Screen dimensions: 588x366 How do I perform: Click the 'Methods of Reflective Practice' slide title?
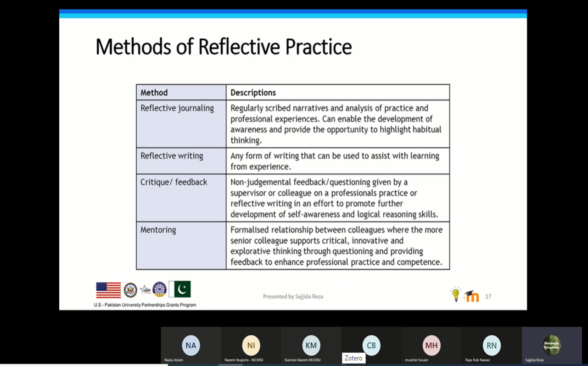(x=224, y=47)
